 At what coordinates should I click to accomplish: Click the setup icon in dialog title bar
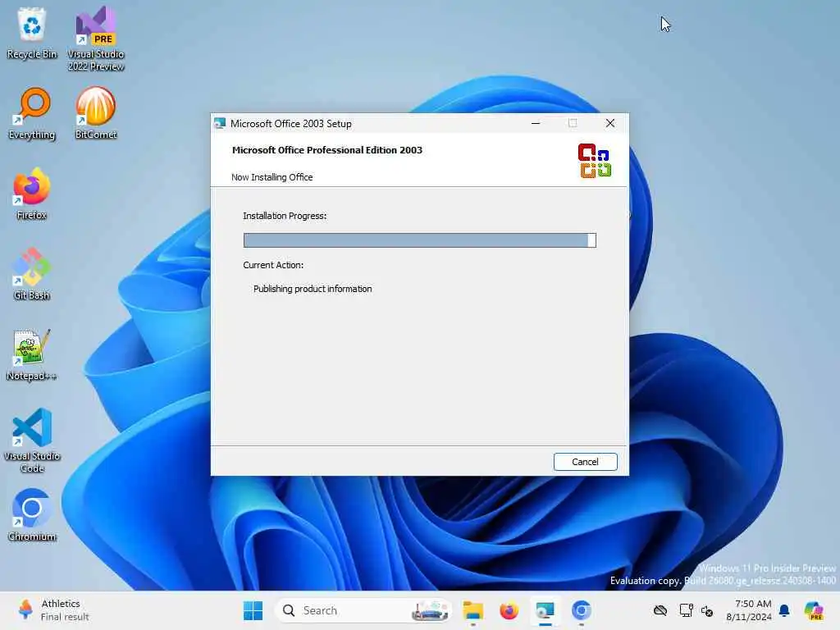pos(220,123)
